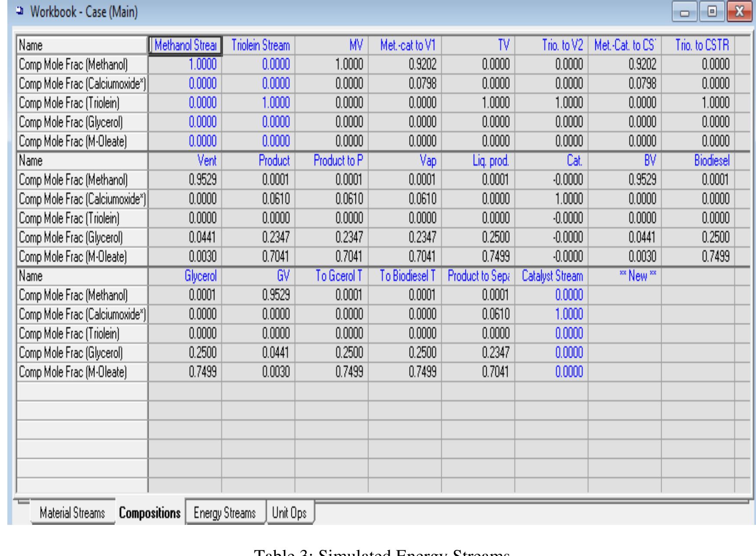The width and height of the screenshot is (756, 556).
Task: Open the Energy Streams tab
Action: pos(225,513)
